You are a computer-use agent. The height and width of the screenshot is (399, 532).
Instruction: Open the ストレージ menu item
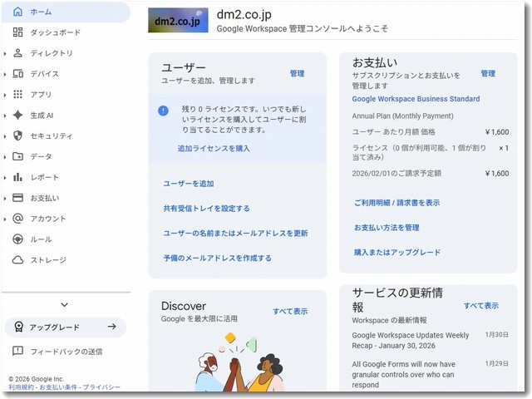click(x=66, y=260)
